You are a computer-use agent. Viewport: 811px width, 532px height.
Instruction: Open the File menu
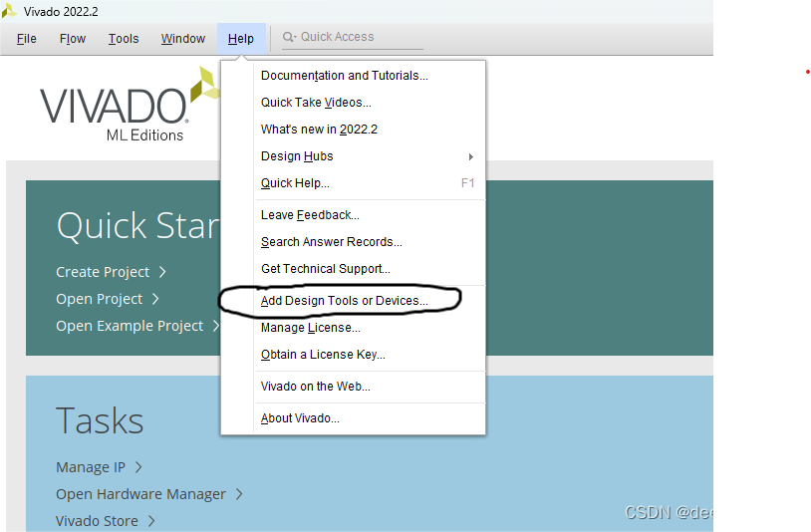click(26, 39)
